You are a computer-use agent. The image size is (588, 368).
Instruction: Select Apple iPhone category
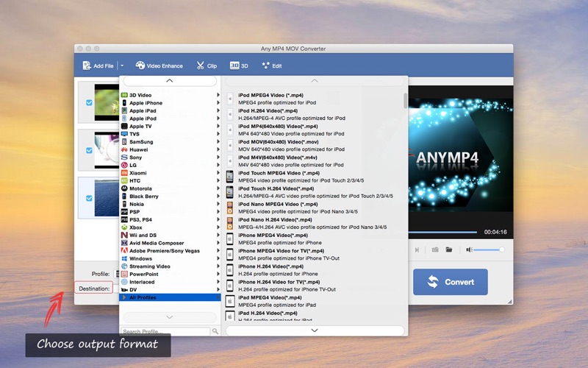pos(146,103)
